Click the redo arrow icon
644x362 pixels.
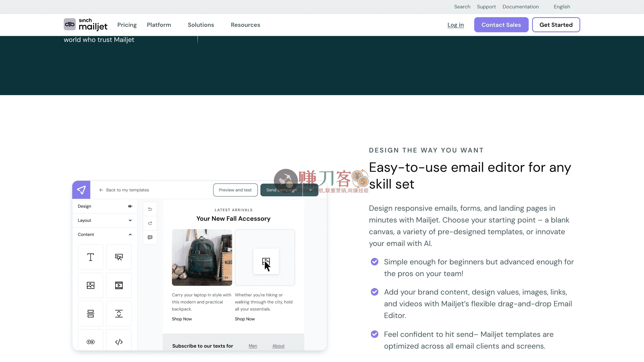[x=150, y=223]
